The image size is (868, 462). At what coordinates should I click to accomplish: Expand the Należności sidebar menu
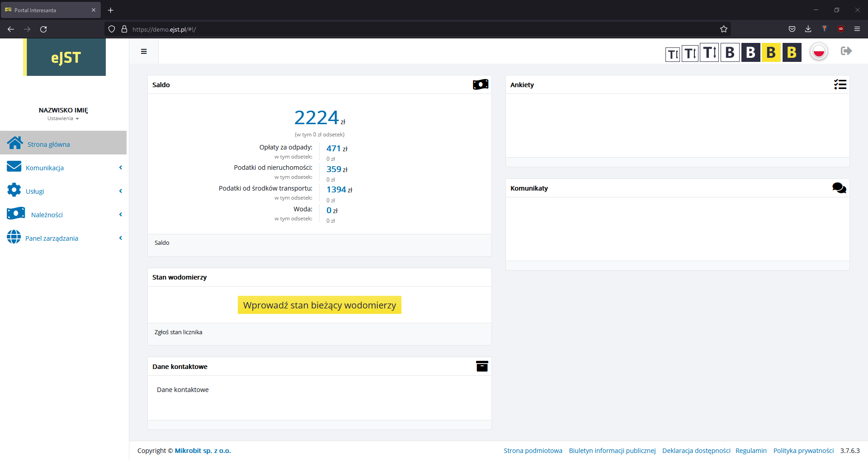[47, 215]
